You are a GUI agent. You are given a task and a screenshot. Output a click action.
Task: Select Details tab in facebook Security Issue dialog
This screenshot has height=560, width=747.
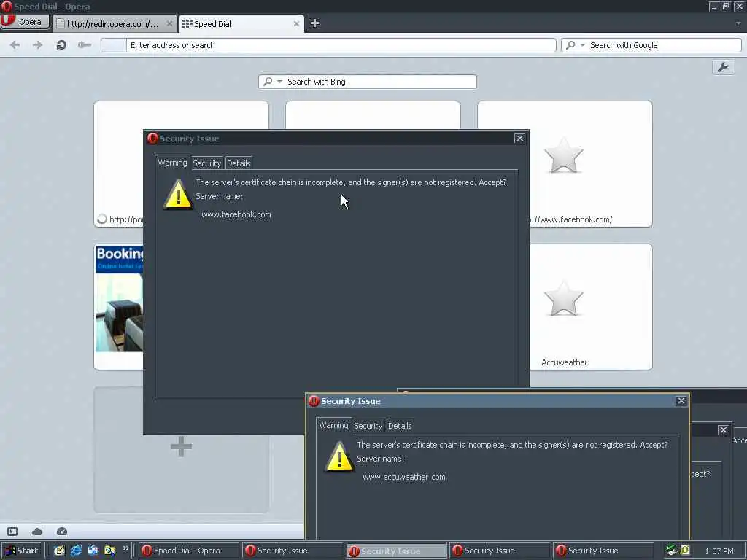click(239, 163)
